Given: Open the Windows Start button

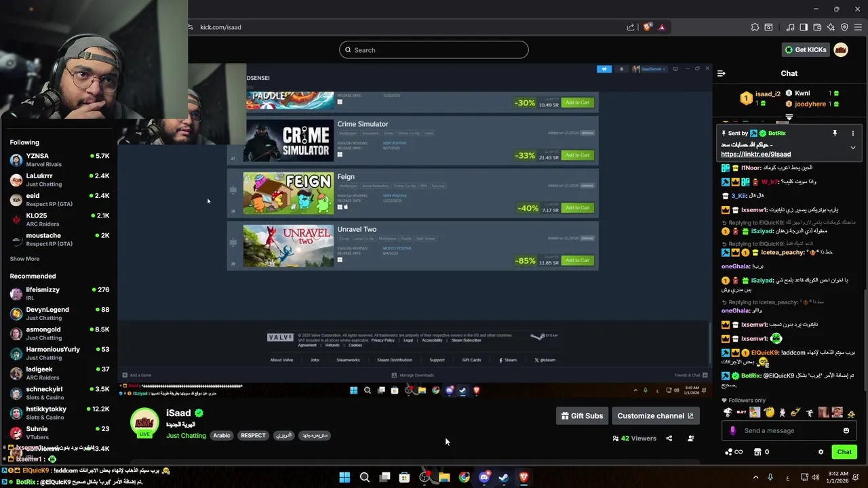Looking at the screenshot, I should tap(344, 477).
